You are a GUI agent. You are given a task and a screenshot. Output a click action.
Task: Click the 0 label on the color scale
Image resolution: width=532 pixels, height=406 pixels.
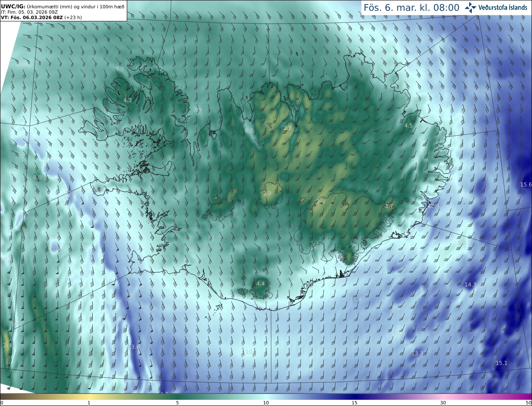(2, 403)
